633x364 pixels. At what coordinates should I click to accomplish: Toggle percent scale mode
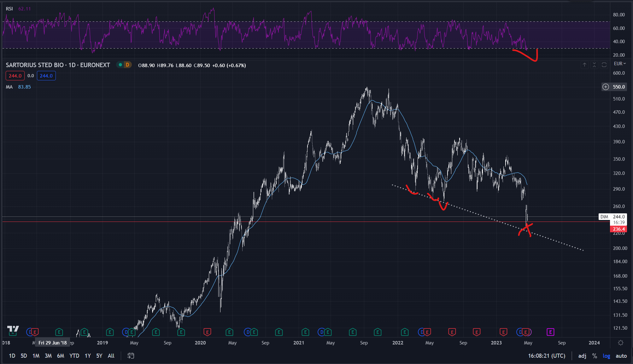tap(595, 356)
